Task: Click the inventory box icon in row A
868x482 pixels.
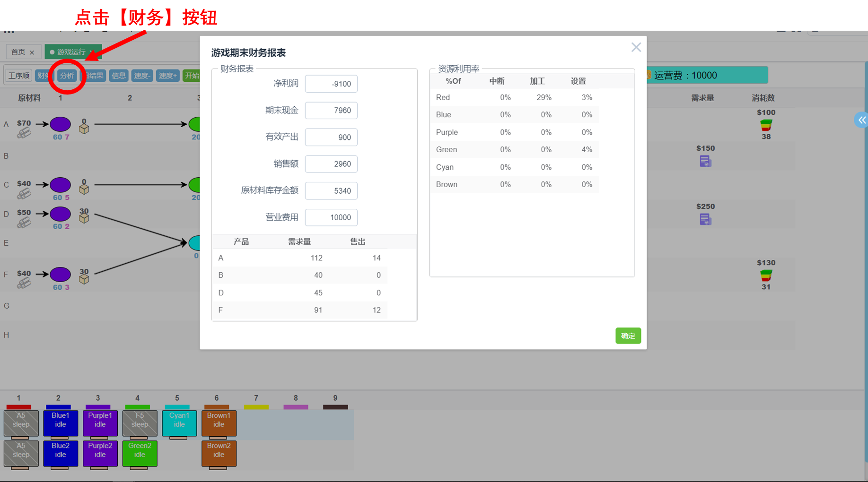Action: point(84,129)
